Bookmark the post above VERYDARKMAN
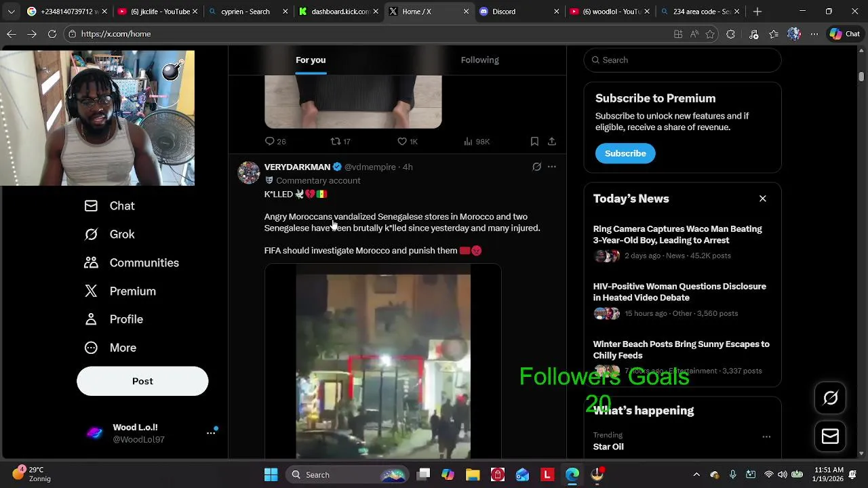Image resolution: width=868 pixels, height=488 pixels. pyautogui.click(x=534, y=142)
